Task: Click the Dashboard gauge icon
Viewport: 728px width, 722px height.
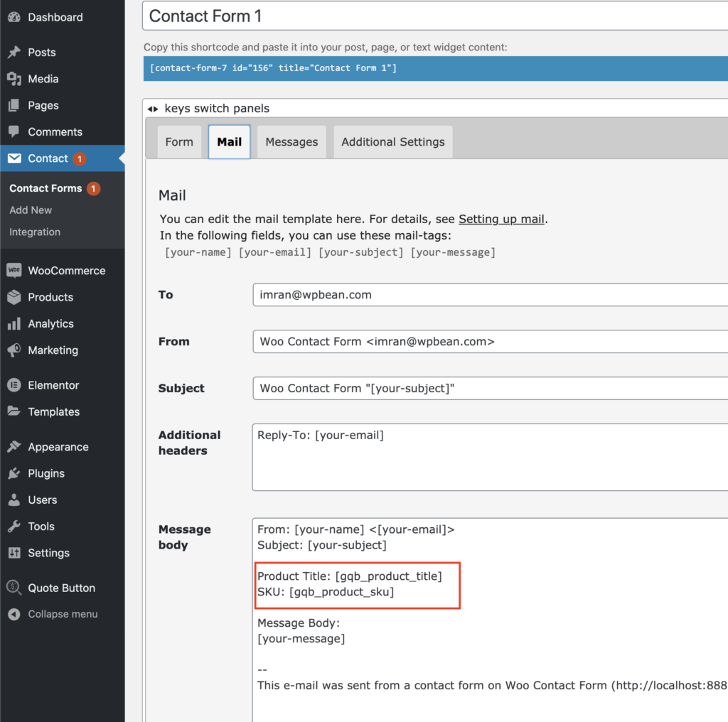Action: coord(14,17)
